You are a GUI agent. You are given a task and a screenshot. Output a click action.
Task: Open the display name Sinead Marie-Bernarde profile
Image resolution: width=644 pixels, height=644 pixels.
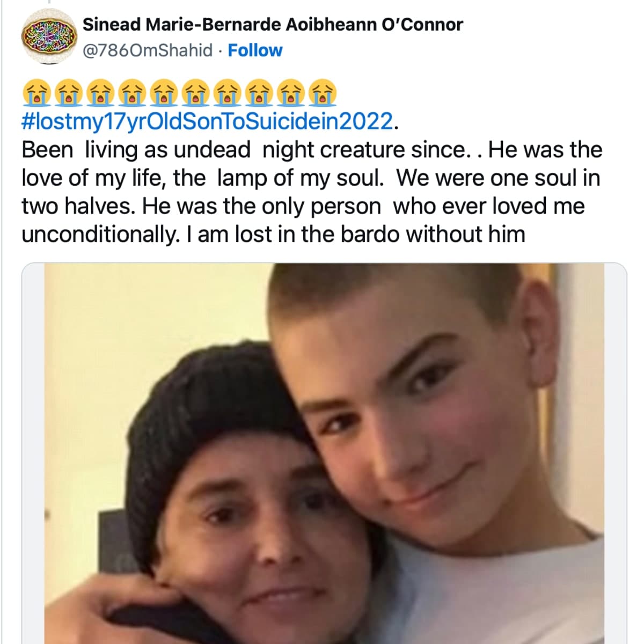point(273,24)
